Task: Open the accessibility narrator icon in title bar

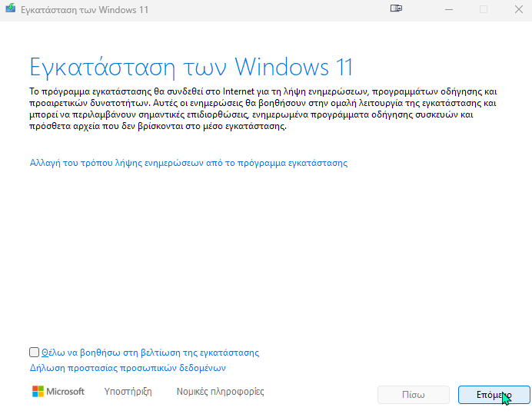Action: pyautogui.click(x=396, y=8)
